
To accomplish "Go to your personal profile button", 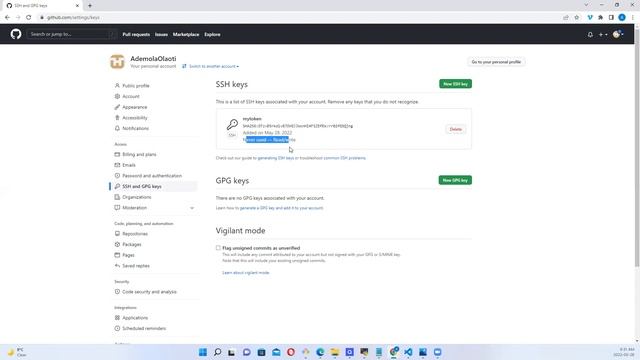I will pyautogui.click(x=496, y=62).
